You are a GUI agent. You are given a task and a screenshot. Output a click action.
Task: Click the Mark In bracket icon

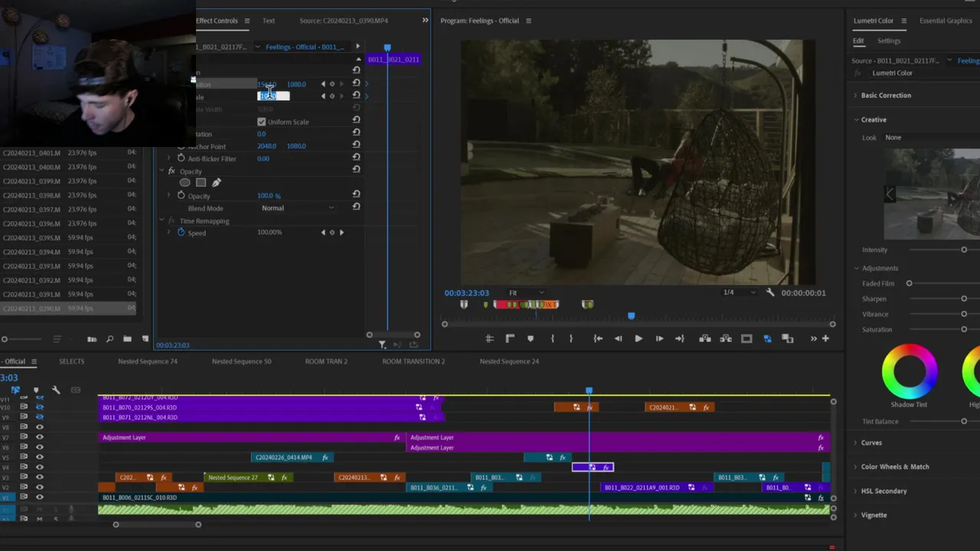pyautogui.click(x=552, y=338)
